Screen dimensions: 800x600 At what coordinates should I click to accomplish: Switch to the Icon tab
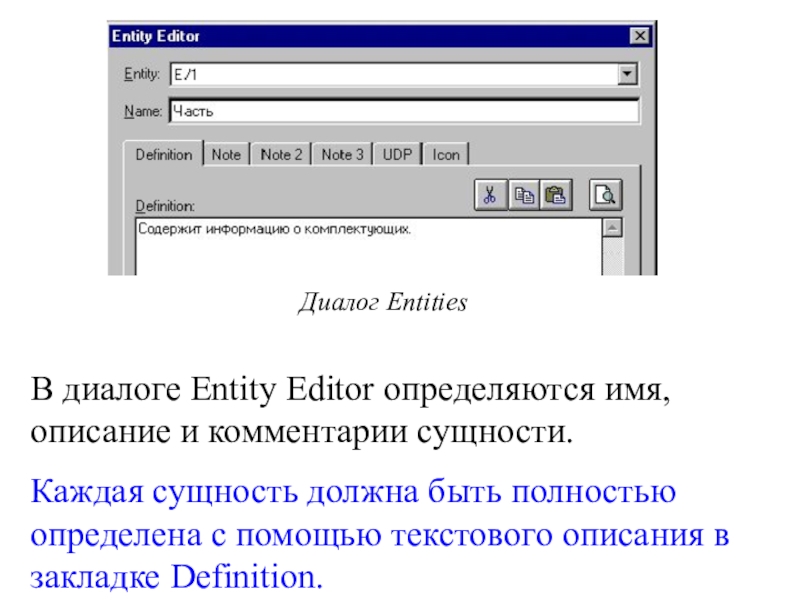pos(446,155)
